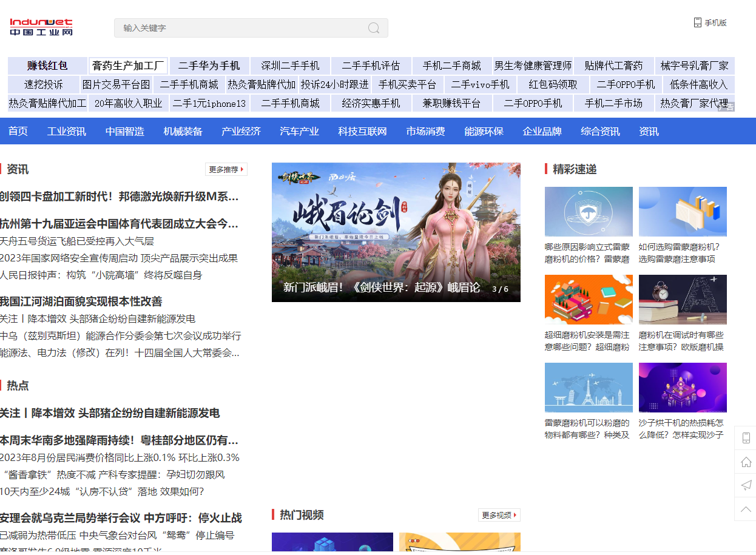Click the 赚钱红包 ad link
Image resolution: width=756 pixels, height=555 pixels.
pos(48,66)
